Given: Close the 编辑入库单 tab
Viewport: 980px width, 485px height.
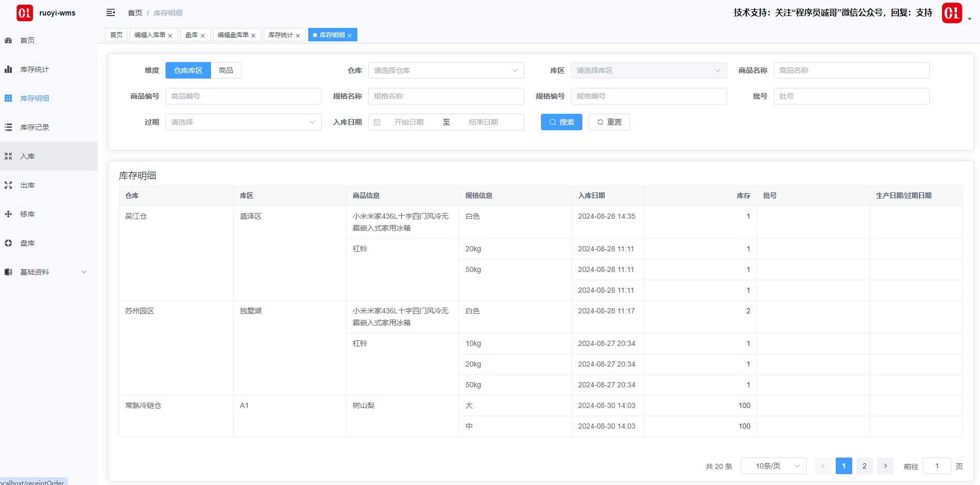Looking at the screenshot, I should pos(170,36).
